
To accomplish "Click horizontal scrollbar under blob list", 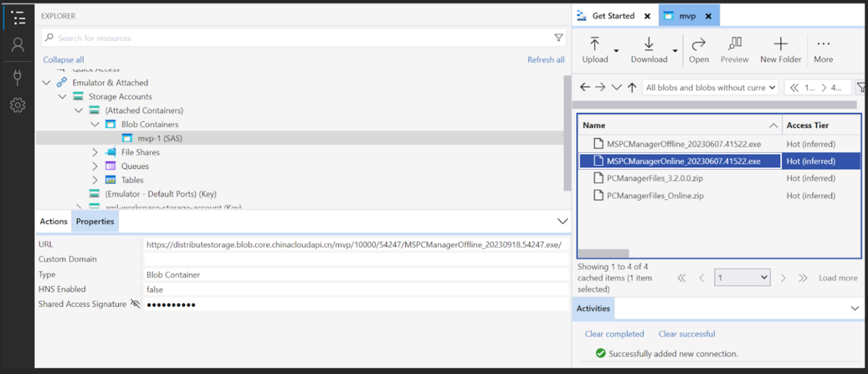I will 603,253.
